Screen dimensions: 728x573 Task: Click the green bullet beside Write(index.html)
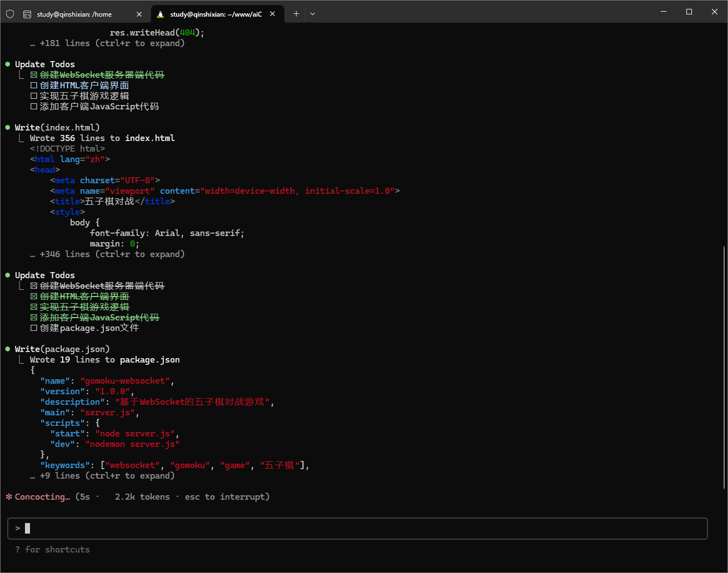[8, 128]
